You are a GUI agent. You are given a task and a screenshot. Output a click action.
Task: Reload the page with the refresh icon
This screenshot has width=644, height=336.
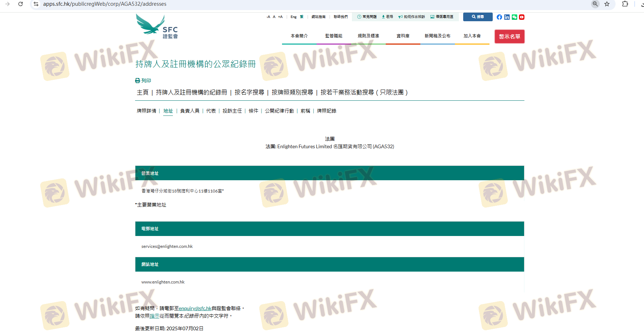point(21,4)
